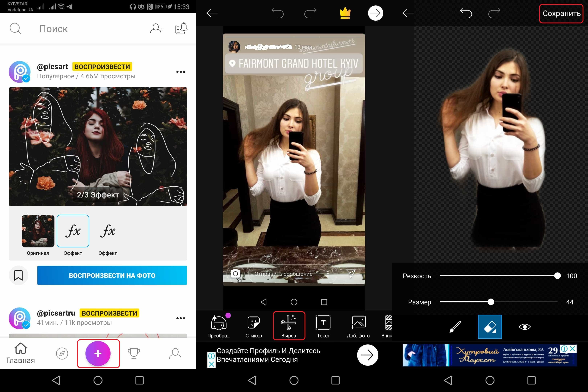Viewport: 588px width, 392px height.
Task: Open the three-dots menu for the @picsartru post
Action: pos(181,318)
